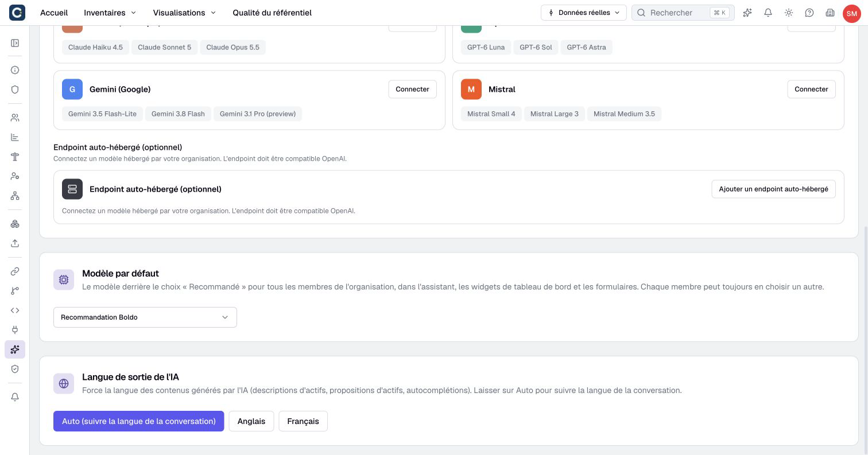Open the Données réelles selector

(x=583, y=13)
